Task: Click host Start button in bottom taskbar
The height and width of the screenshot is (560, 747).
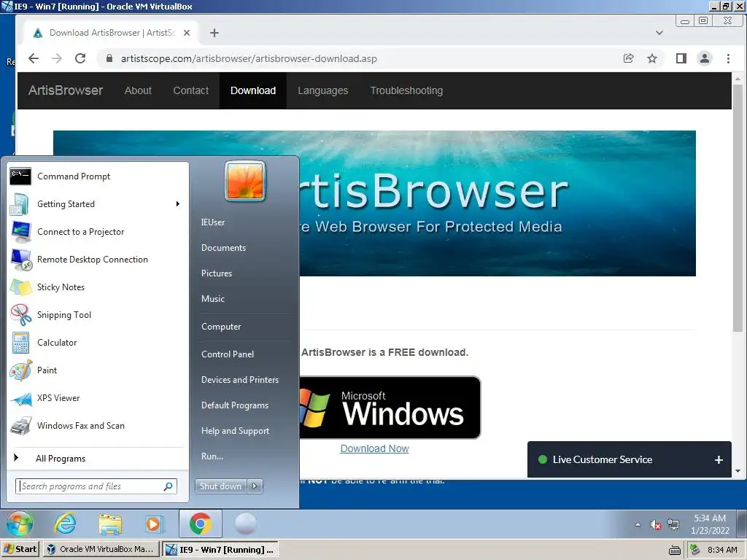Action: pos(20,549)
